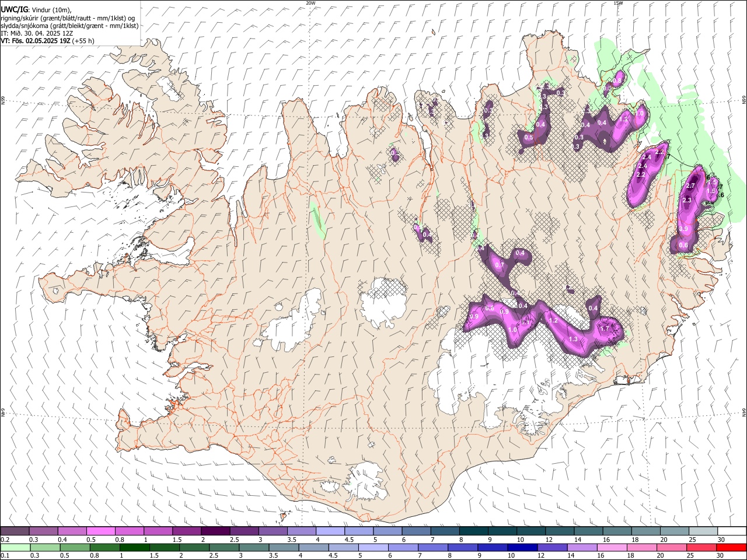Click the '20W' longitude label at top
Screen dimensions: 747x560
point(310,3)
